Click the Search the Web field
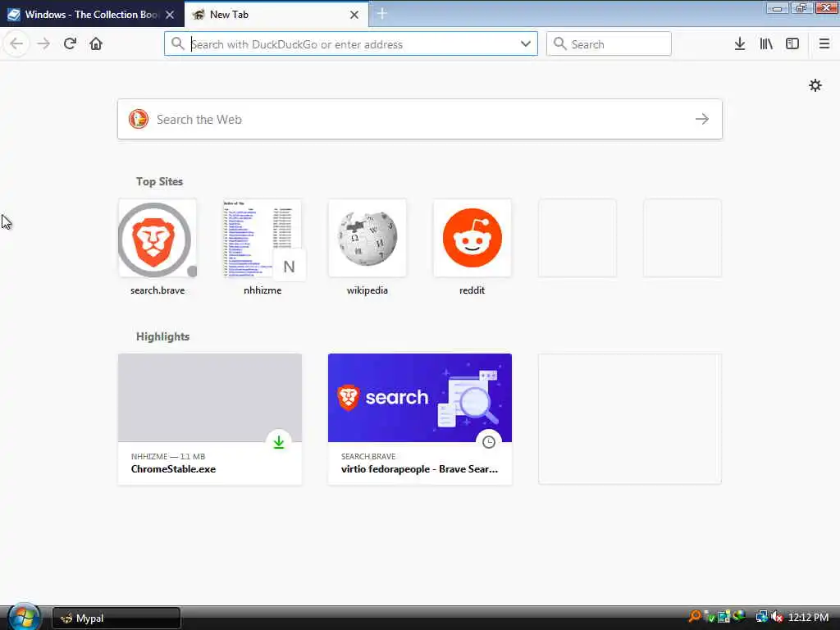The width and height of the screenshot is (840, 630). tap(420, 119)
